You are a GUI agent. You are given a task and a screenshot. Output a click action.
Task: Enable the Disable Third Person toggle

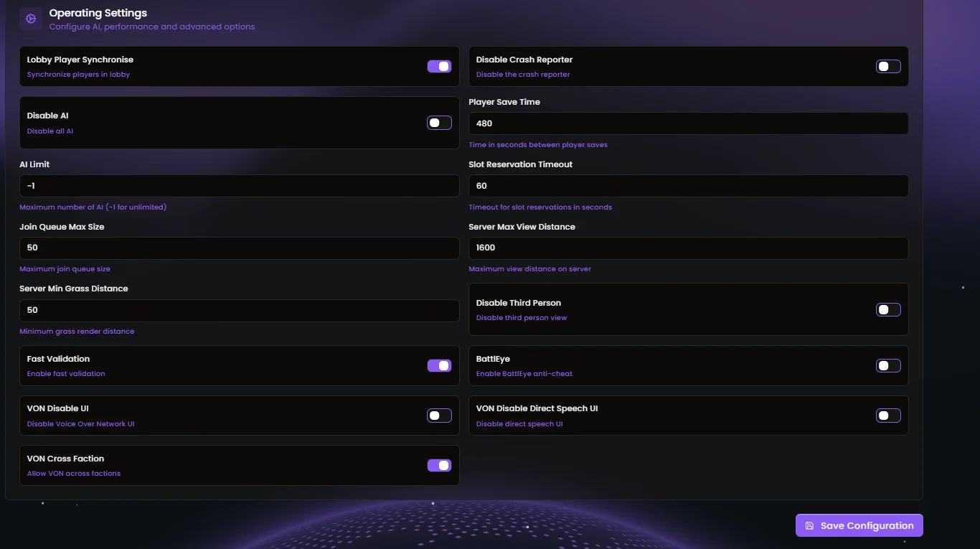[887, 309]
